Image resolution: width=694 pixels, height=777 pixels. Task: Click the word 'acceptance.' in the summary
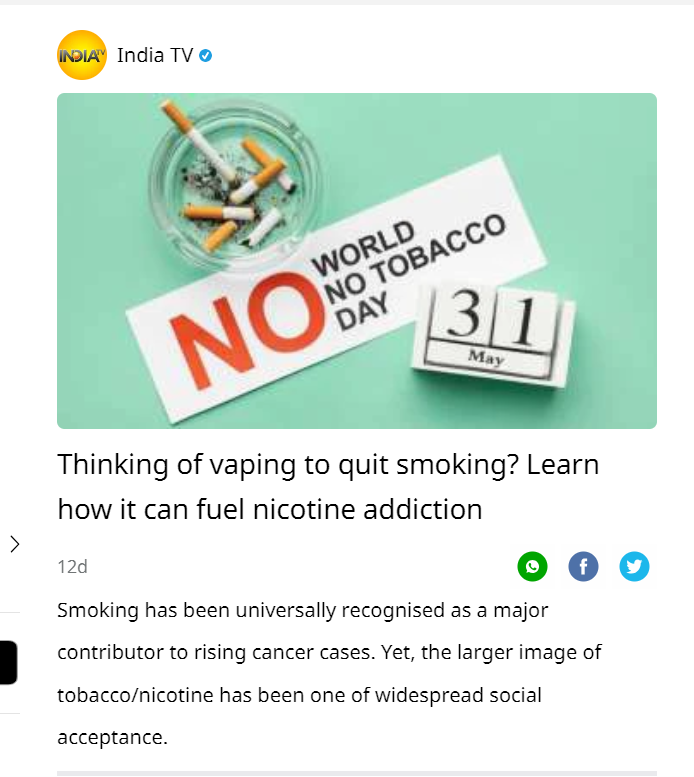(112, 737)
